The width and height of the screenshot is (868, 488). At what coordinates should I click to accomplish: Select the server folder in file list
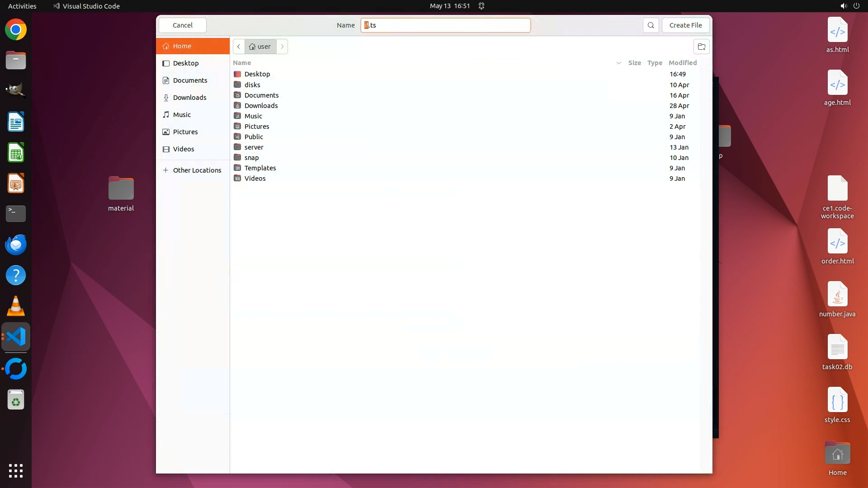click(x=254, y=147)
